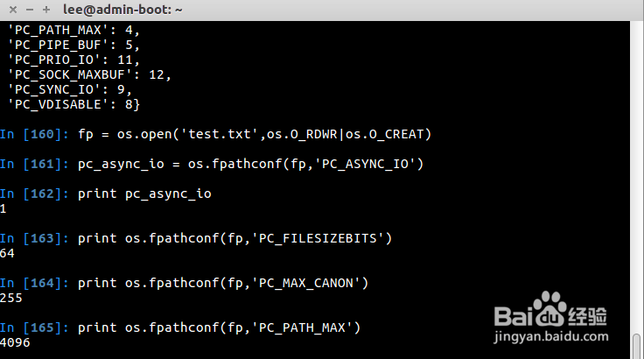
Task: Click the In [160] prompt label
Action: (35, 133)
